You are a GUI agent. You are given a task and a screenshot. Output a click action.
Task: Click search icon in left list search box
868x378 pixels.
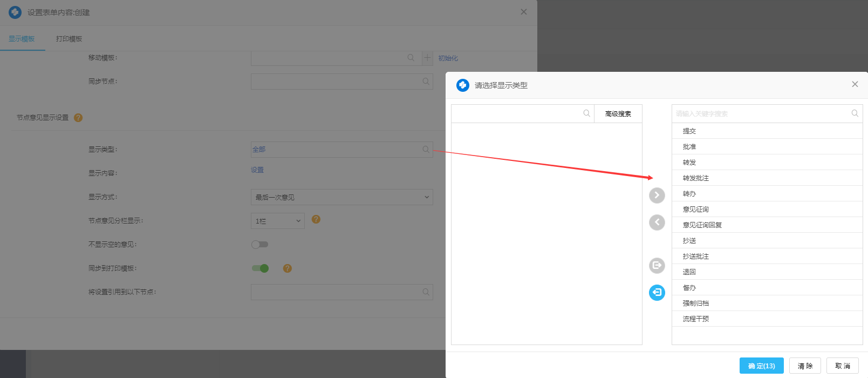click(586, 113)
